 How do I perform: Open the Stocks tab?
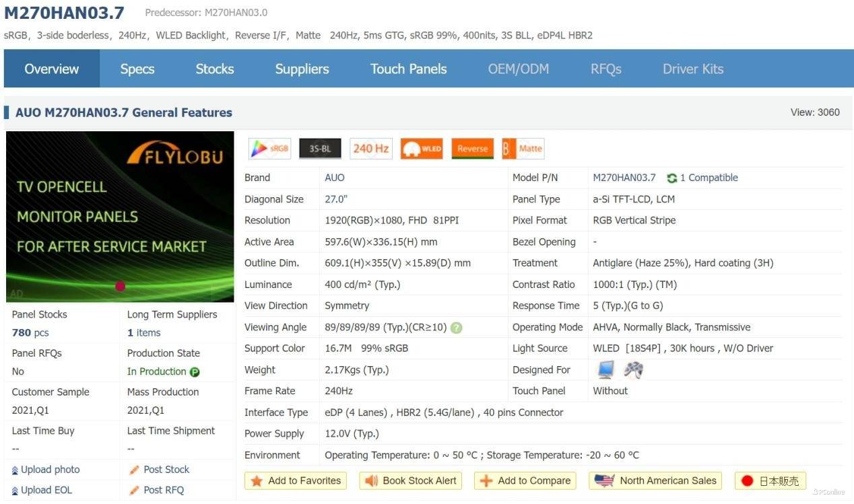tap(215, 69)
